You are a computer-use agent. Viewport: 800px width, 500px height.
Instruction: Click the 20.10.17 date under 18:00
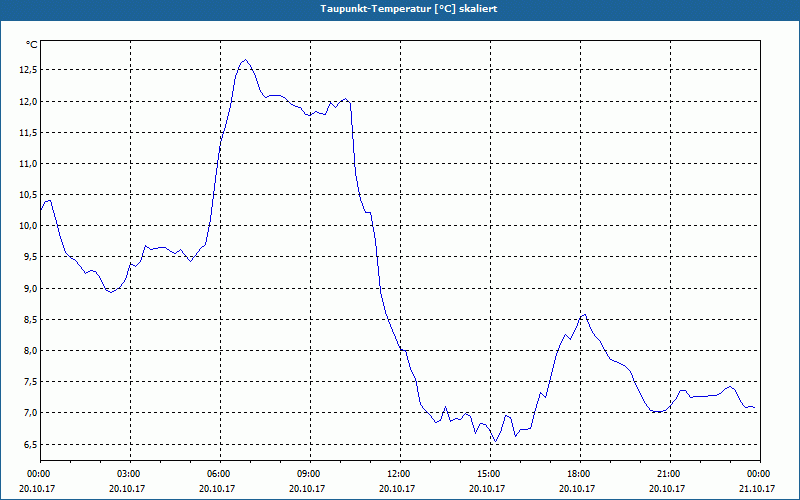click(x=577, y=488)
